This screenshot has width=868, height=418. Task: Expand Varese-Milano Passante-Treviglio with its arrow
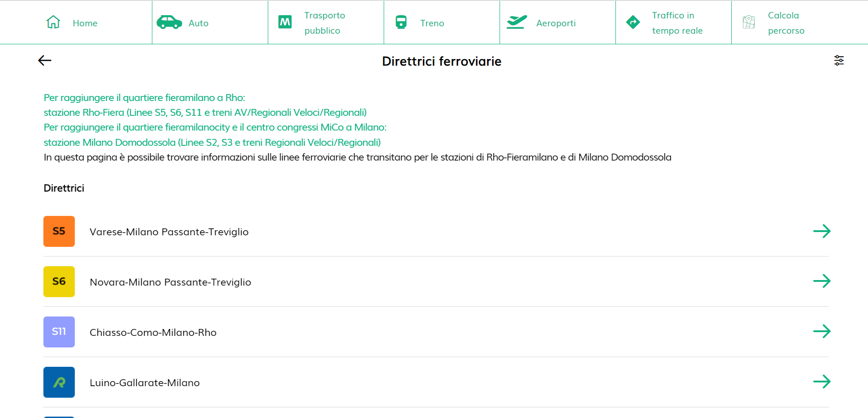click(821, 231)
